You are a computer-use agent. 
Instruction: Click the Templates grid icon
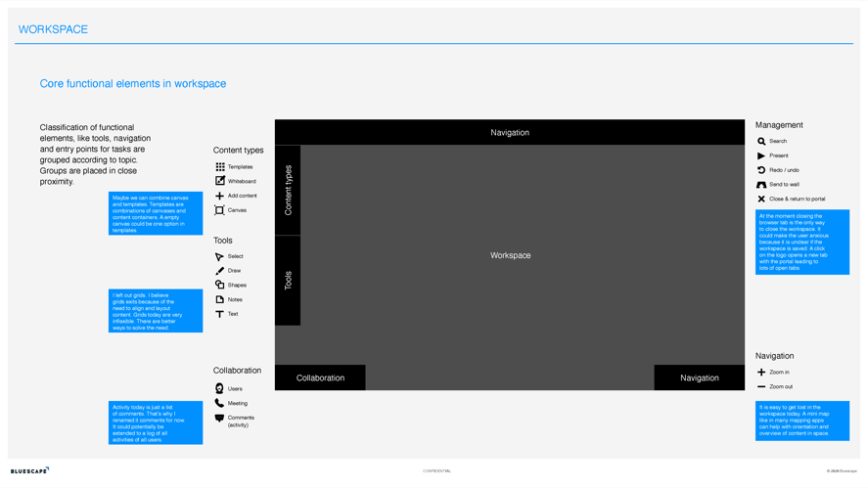pos(220,167)
